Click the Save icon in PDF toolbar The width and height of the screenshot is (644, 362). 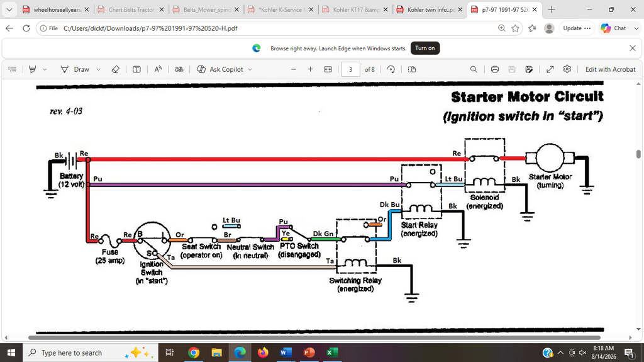coord(512,69)
